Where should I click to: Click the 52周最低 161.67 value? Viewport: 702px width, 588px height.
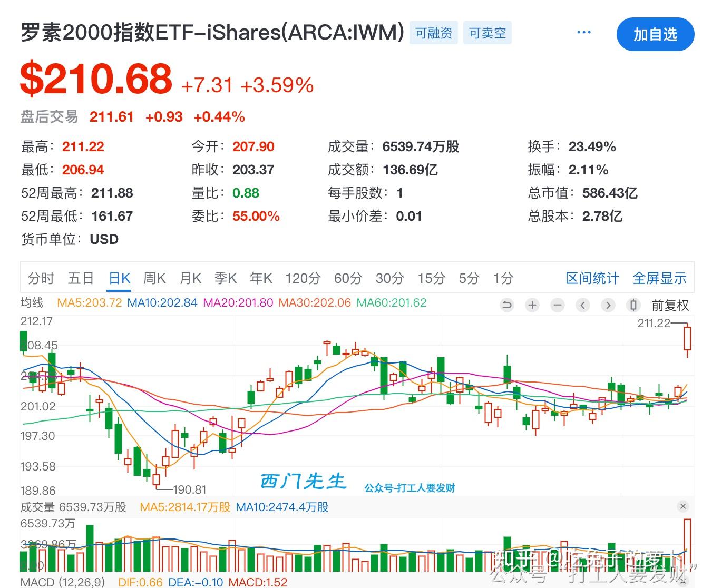[112, 216]
